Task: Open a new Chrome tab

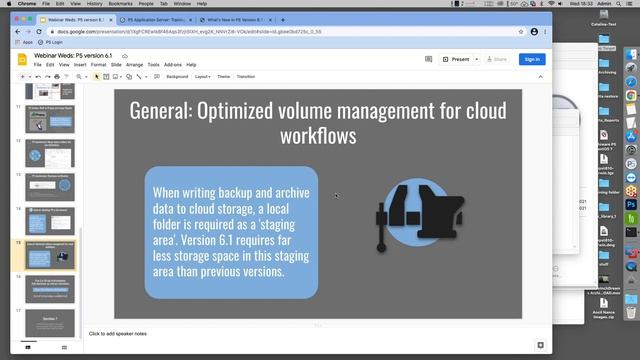Action: pos(282,20)
